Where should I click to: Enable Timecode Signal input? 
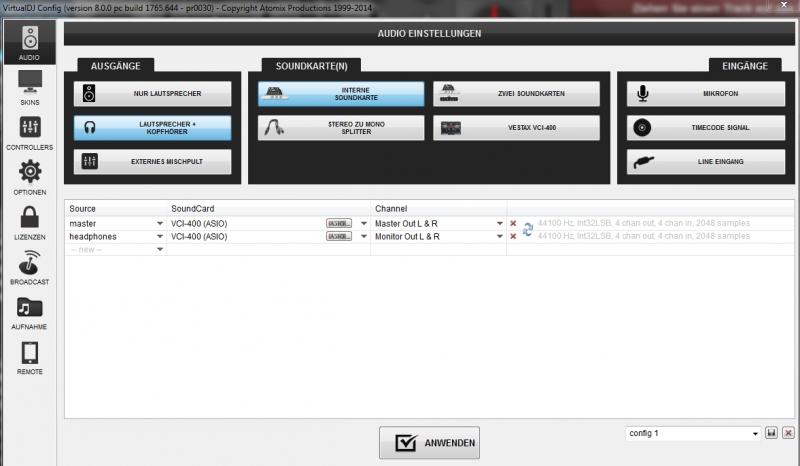(706, 128)
